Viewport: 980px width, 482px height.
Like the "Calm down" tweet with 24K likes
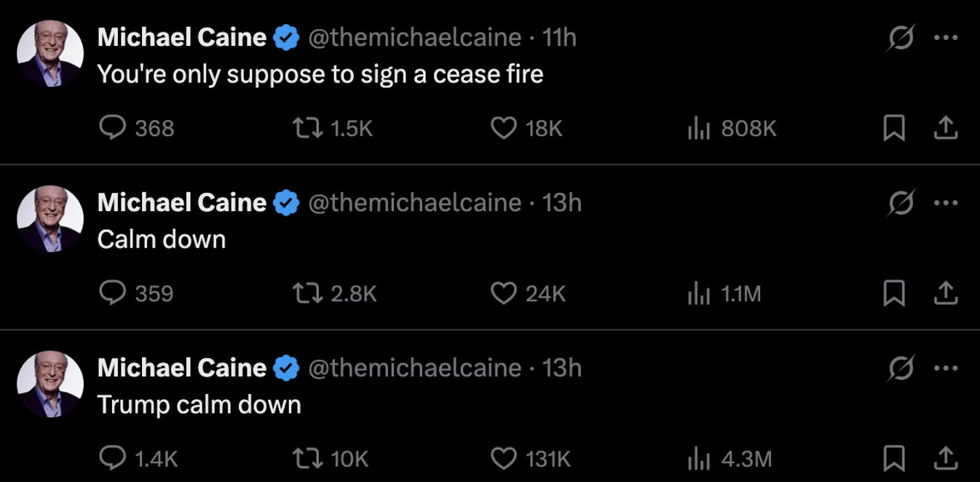pyautogui.click(x=503, y=293)
